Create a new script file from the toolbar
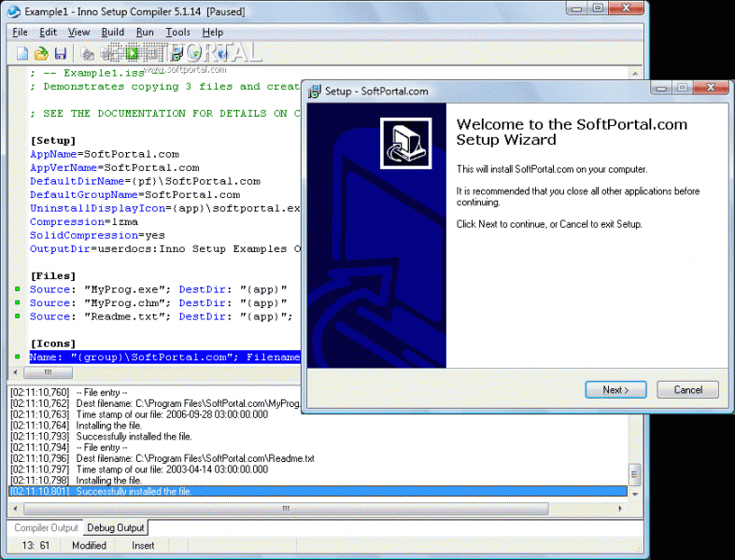The image size is (735, 560). pos(22,53)
